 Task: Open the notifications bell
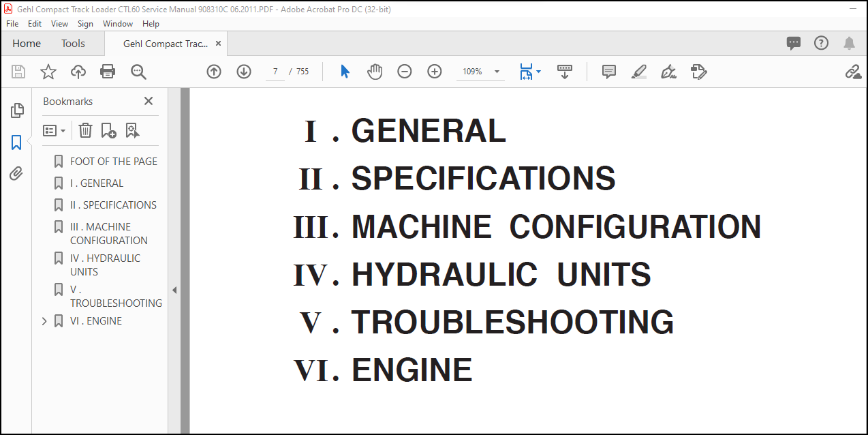pyautogui.click(x=849, y=43)
